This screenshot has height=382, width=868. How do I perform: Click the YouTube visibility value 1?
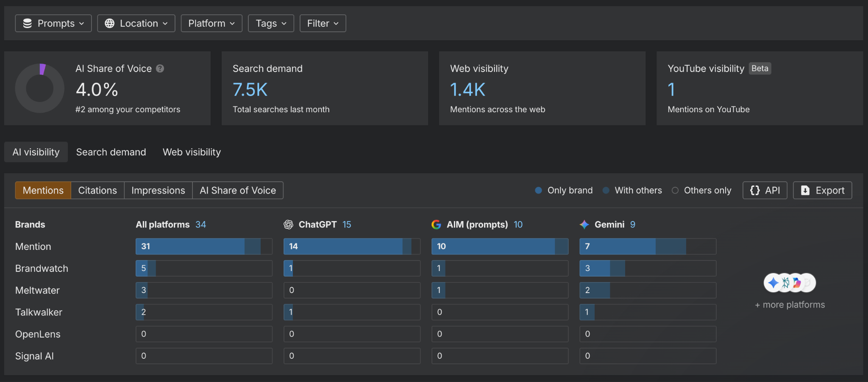pyautogui.click(x=671, y=89)
